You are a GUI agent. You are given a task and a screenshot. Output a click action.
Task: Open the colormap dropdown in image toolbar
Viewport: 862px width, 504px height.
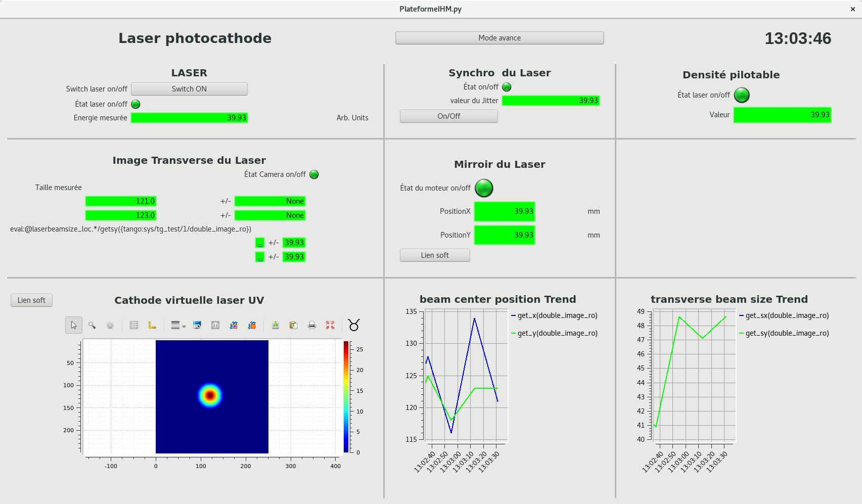tap(178, 325)
